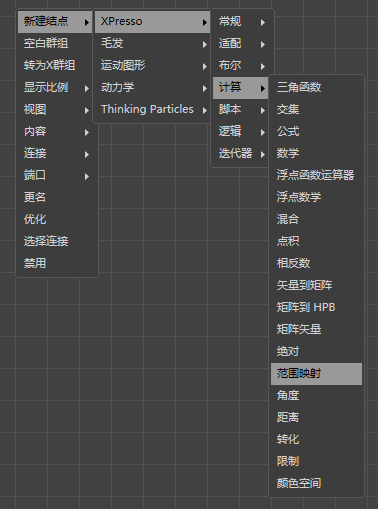
Task: Create a 相反数 node
Action: point(316,263)
